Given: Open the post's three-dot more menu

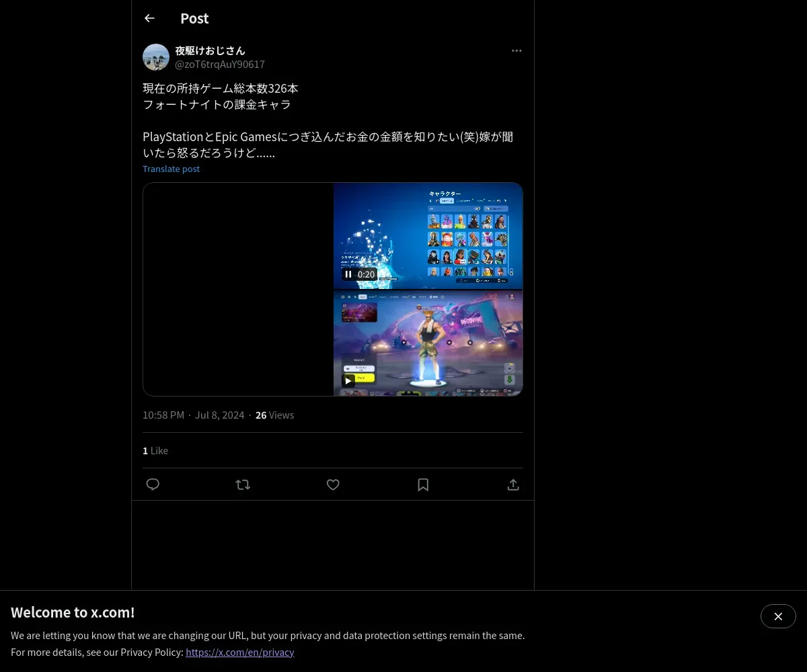Looking at the screenshot, I should (516, 50).
